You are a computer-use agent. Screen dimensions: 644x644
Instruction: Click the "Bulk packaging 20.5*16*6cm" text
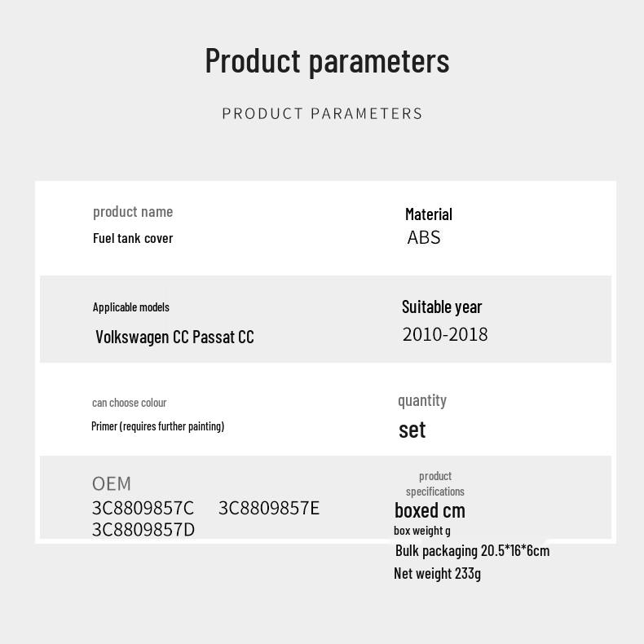pos(472,551)
